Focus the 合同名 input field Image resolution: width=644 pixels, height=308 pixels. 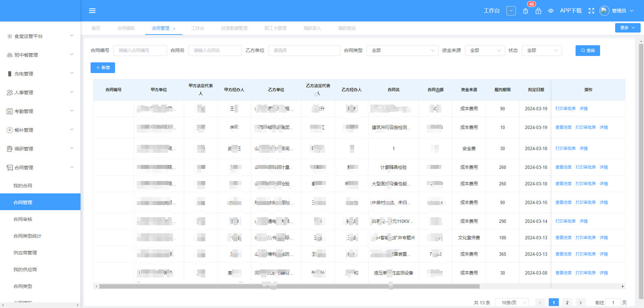point(215,50)
